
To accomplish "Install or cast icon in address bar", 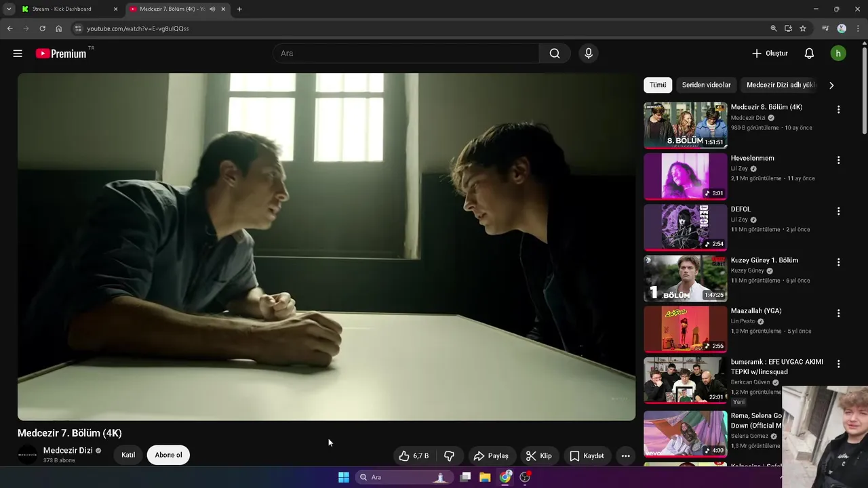I will [x=788, y=28].
